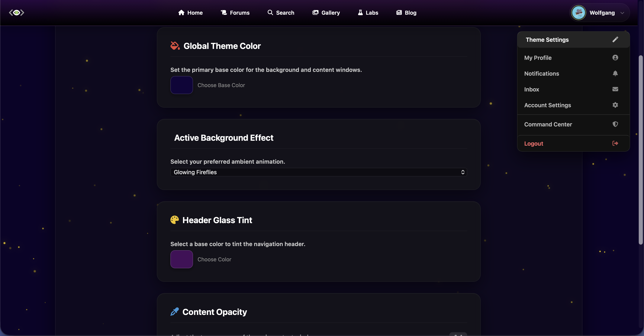The image size is (644, 336).
Task: Click the dropdown arrows on ambient animation select
Action: (463, 172)
